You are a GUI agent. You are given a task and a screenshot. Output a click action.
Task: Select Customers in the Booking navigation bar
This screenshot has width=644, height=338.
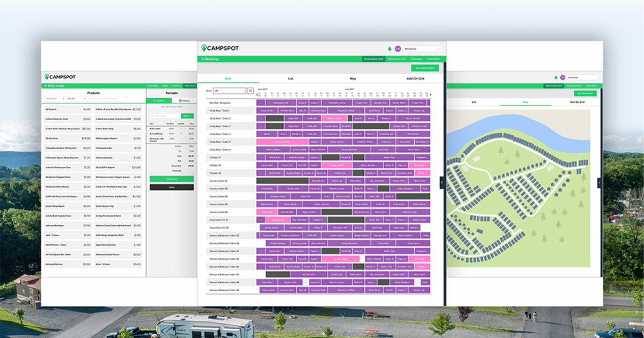pos(416,59)
